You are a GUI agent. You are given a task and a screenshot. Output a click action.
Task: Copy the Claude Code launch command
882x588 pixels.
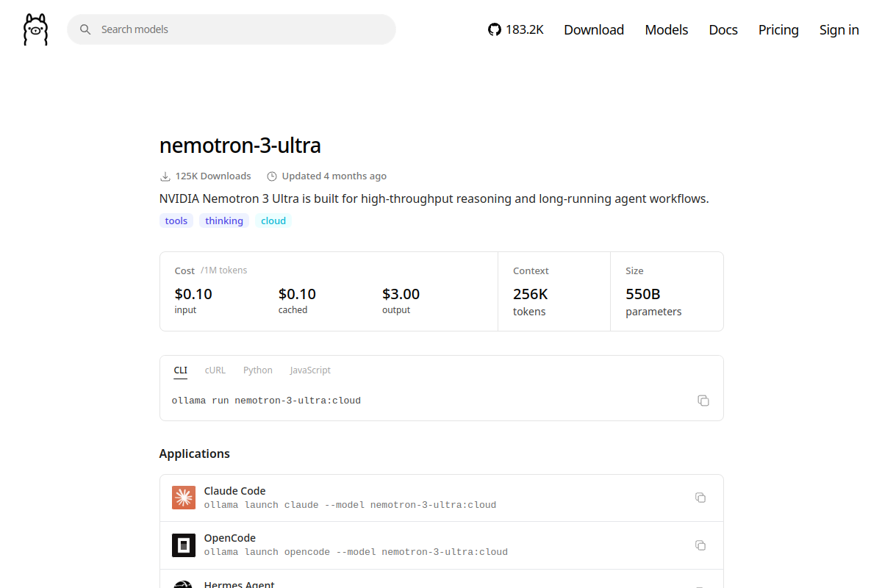point(700,498)
